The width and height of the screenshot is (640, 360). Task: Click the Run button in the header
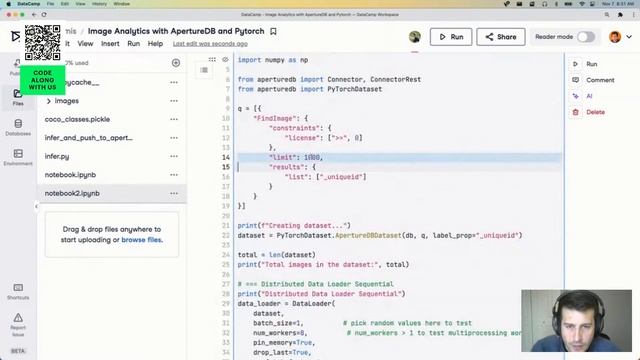451,37
